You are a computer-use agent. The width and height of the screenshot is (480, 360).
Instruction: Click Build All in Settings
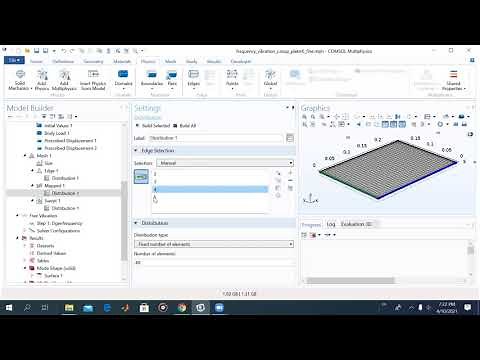(x=184, y=126)
